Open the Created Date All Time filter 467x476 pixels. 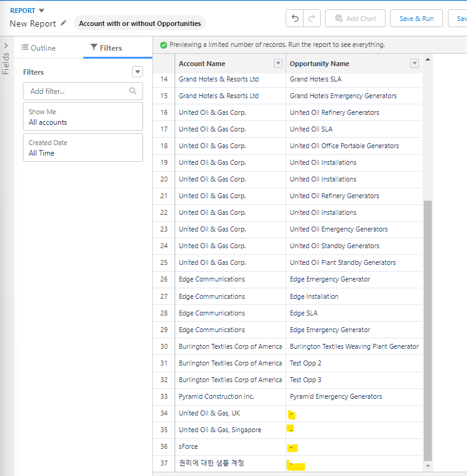[x=83, y=148]
